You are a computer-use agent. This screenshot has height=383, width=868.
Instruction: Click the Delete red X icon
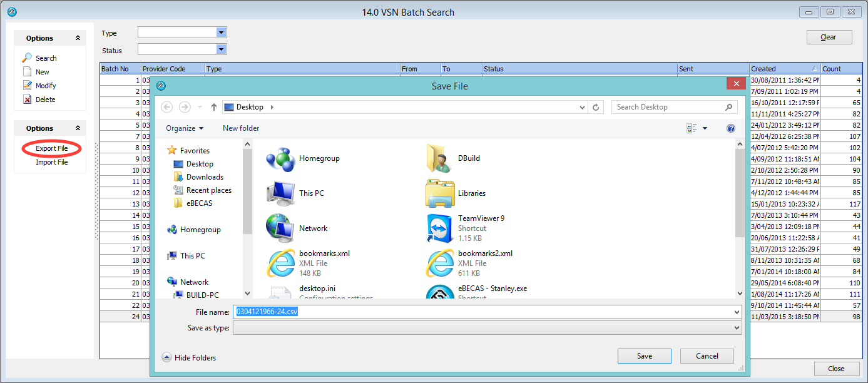27,100
